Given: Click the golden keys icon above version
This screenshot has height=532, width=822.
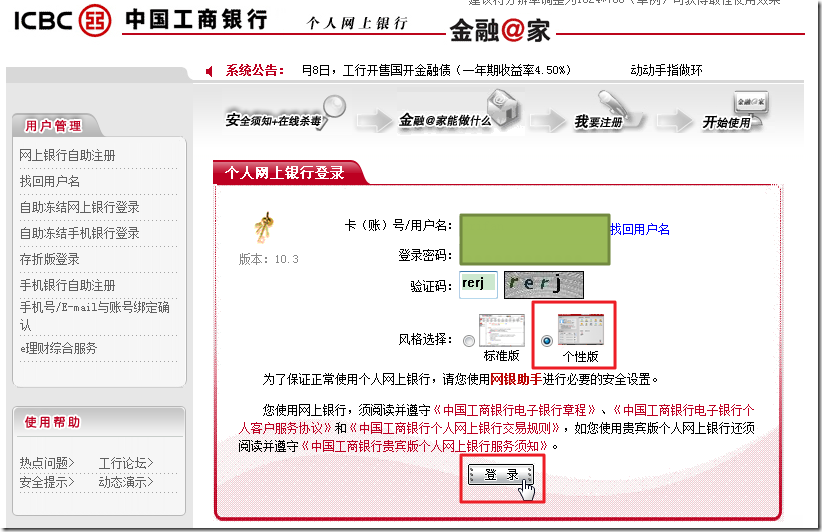Looking at the screenshot, I should point(265,227).
